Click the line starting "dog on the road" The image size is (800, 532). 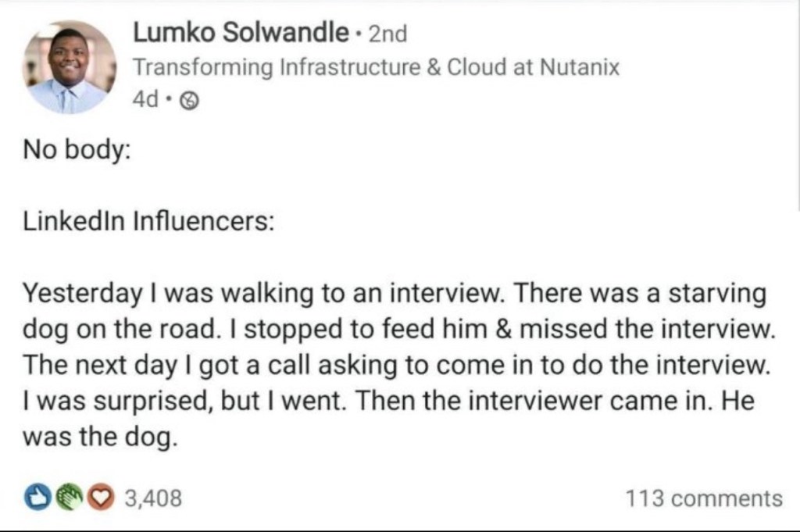(398, 330)
